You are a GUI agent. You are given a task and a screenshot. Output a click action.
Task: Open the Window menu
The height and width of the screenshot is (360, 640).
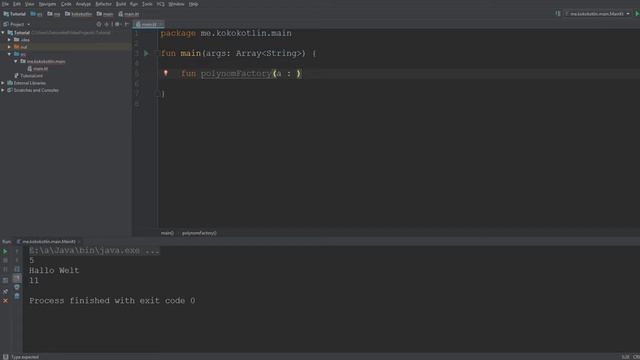[176, 4]
